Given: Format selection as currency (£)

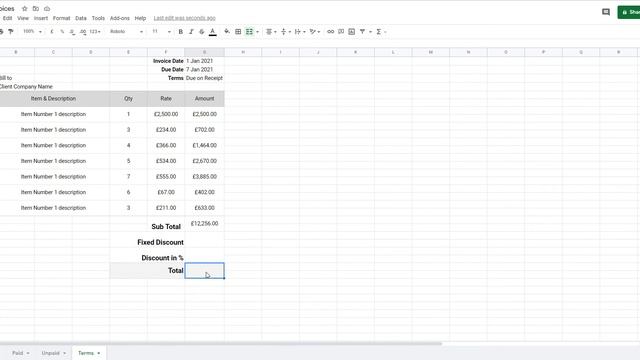Looking at the screenshot, I should [52, 31].
